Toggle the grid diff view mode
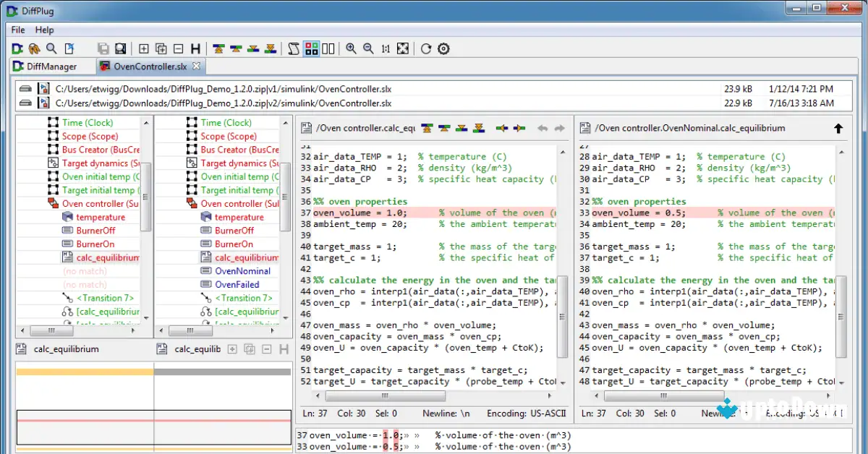The height and width of the screenshot is (454, 868). click(x=312, y=48)
